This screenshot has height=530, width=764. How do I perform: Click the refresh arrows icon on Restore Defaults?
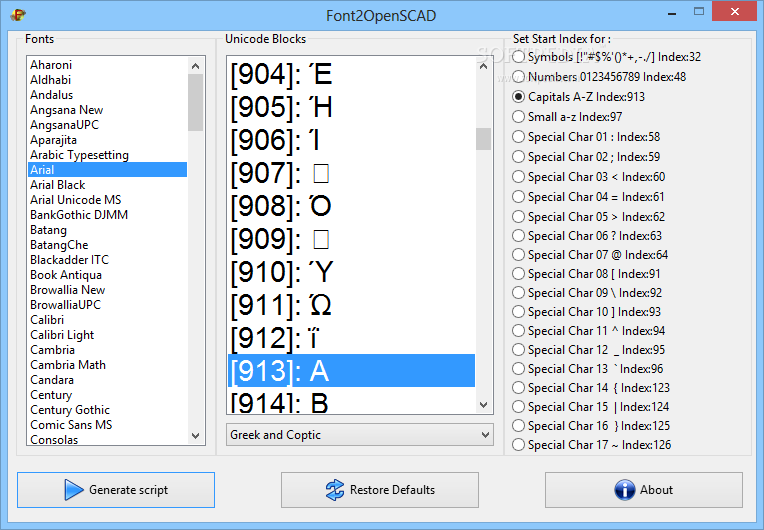point(335,490)
